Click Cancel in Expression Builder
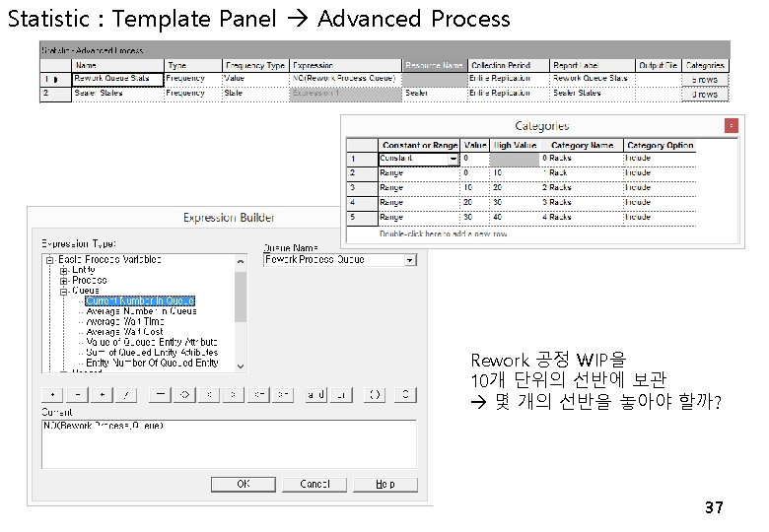The image size is (769, 532). click(315, 484)
